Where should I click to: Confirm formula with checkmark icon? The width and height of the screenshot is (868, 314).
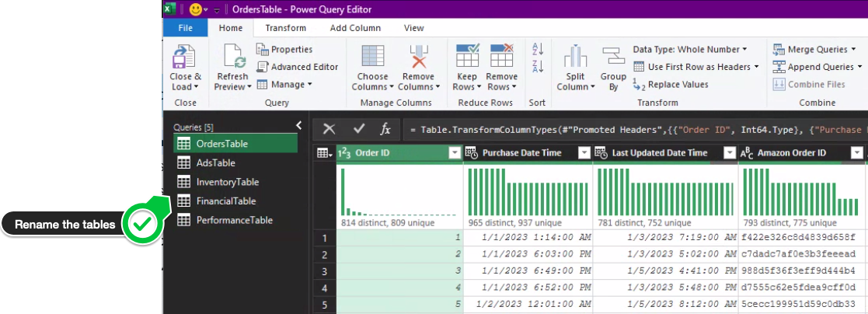click(x=359, y=129)
